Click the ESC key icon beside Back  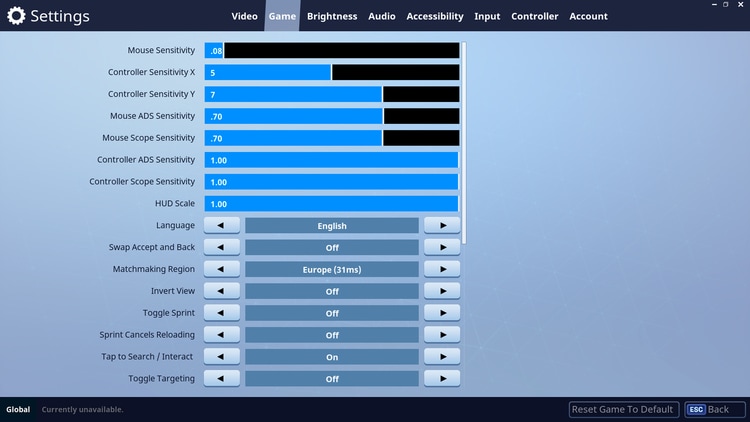(x=695, y=410)
